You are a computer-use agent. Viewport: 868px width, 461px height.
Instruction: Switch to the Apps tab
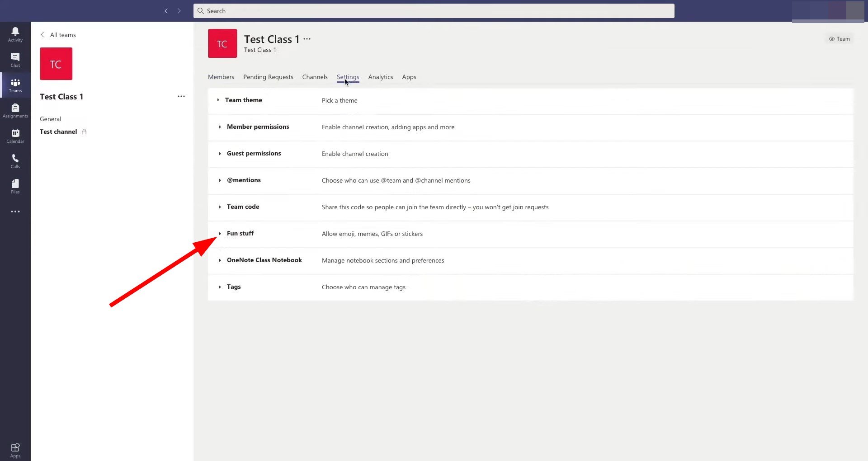pos(409,77)
